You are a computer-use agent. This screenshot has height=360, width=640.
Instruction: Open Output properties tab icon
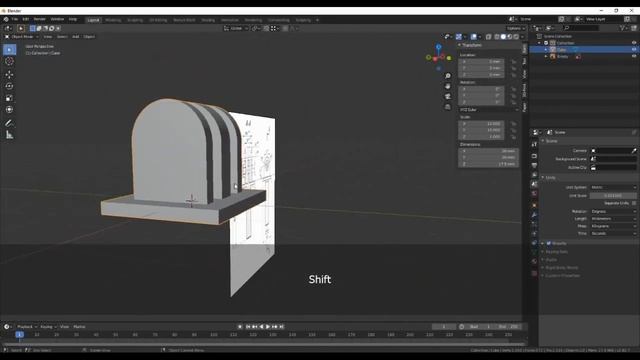[534, 165]
